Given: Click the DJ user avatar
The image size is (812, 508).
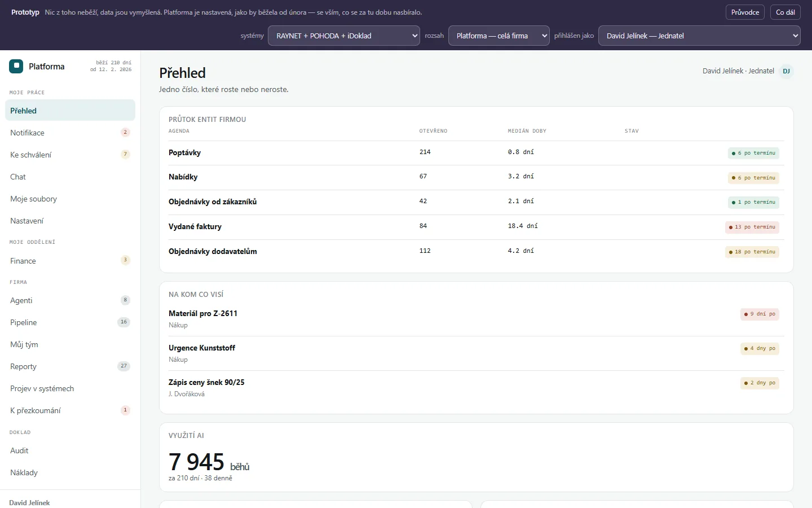Looking at the screenshot, I should [x=786, y=71].
